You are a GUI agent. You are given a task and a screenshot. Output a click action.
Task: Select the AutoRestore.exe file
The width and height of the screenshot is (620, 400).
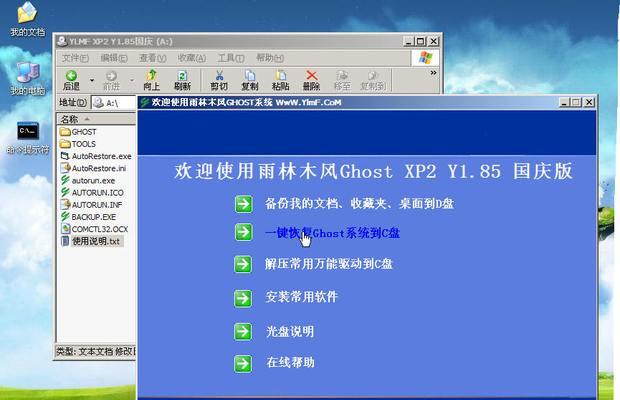pyautogui.click(x=96, y=156)
